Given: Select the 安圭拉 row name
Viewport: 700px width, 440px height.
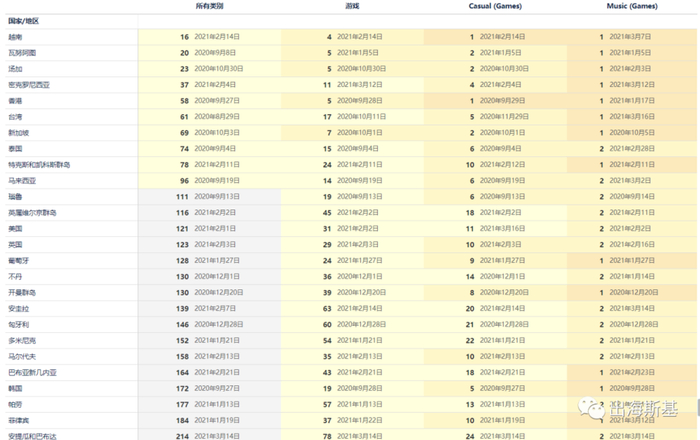Looking at the screenshot, I should (x=19, y=309).
